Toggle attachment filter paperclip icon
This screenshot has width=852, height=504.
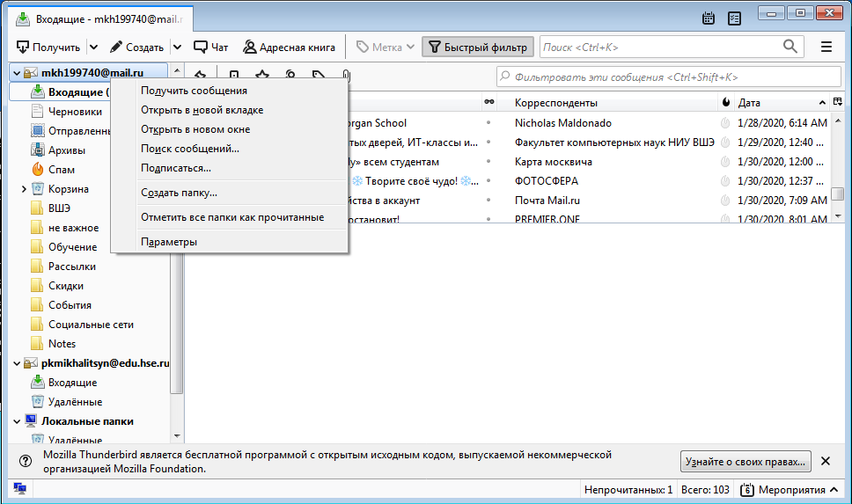[346, 75]
